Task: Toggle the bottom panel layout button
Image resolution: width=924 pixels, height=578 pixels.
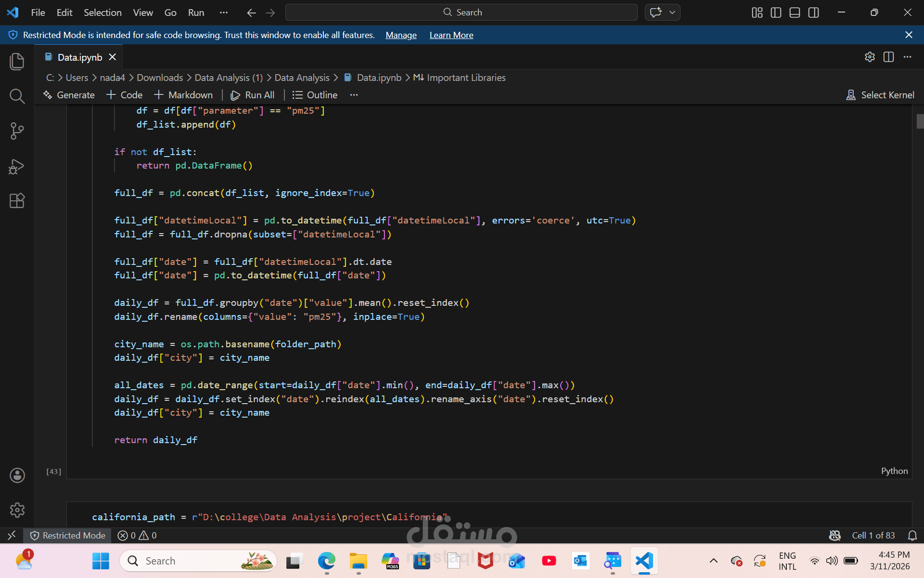Action: 795,13
